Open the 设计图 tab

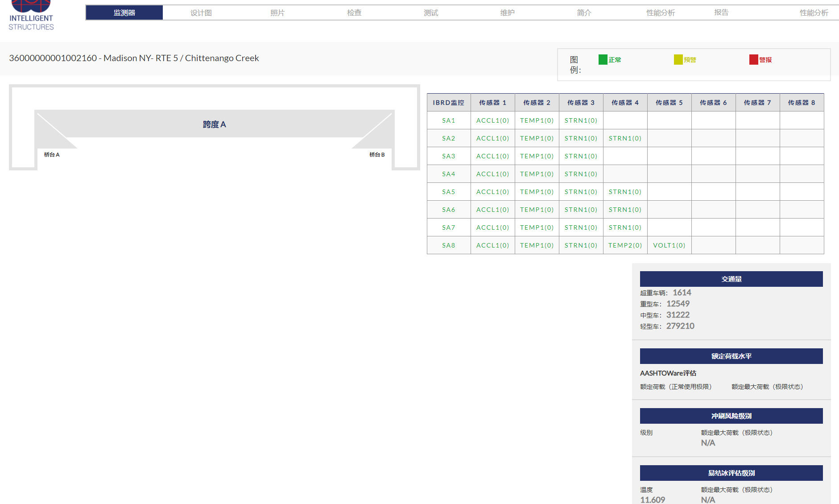click(201, 13)
